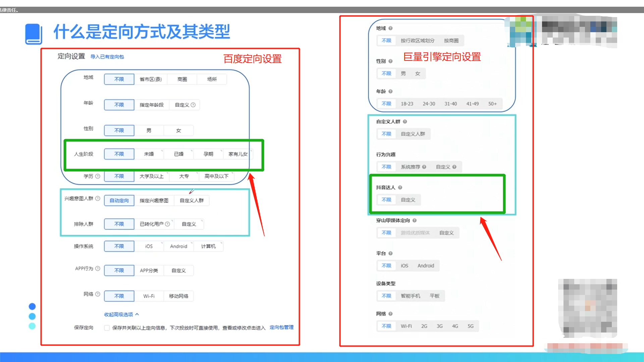Select 不限 in the 人生阶段 row
This screenshot has height=362, width=644.
(119, 154)
